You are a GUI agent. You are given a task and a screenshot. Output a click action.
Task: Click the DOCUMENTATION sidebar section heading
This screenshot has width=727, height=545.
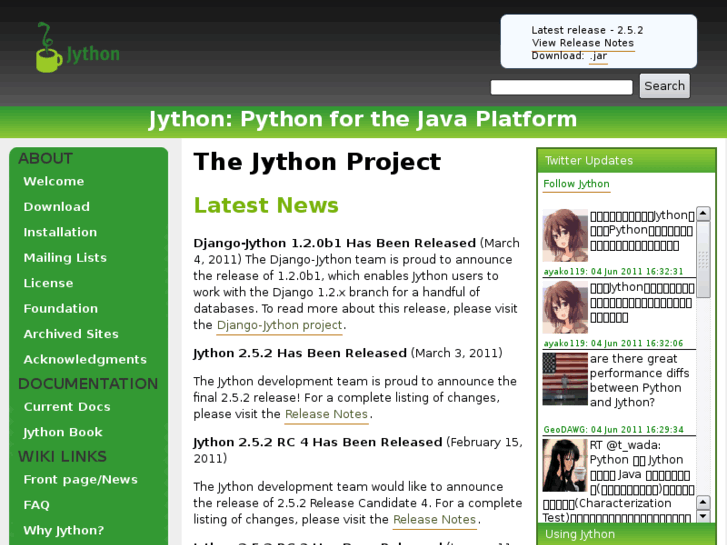coord(88,384)
